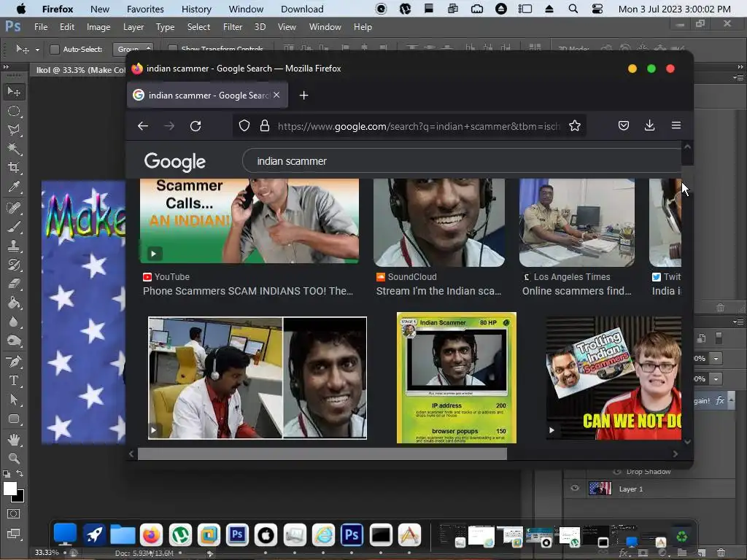Open the Move tool preset picker arrow
747x560 pixels.
(x=37, y=50)
